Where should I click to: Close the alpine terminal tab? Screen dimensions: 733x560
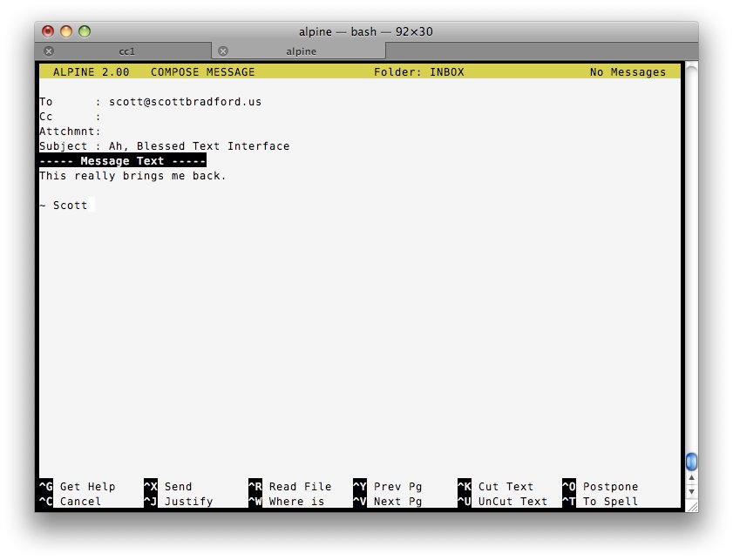click(x=223, y=51)
